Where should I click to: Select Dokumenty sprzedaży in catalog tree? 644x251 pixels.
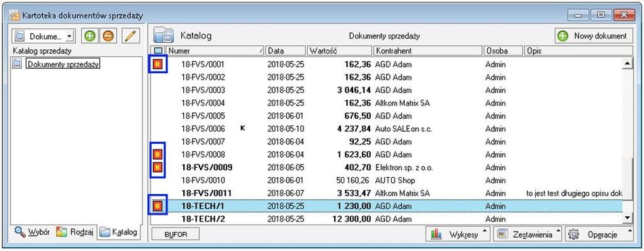(64, 64)
